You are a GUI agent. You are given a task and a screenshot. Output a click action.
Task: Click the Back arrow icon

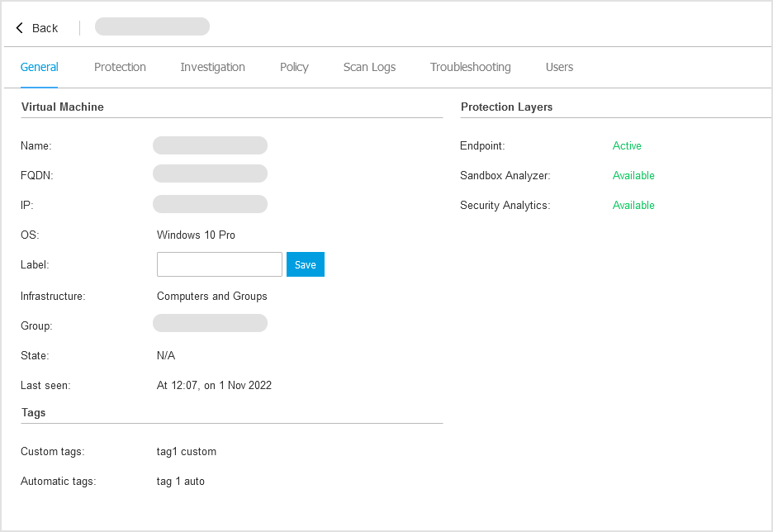point(20,28)
